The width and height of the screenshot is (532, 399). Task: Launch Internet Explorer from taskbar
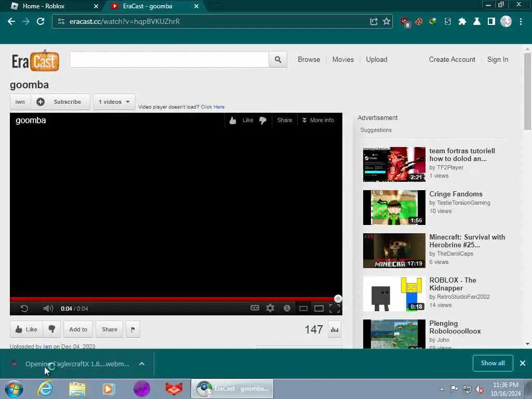(45, 389)
